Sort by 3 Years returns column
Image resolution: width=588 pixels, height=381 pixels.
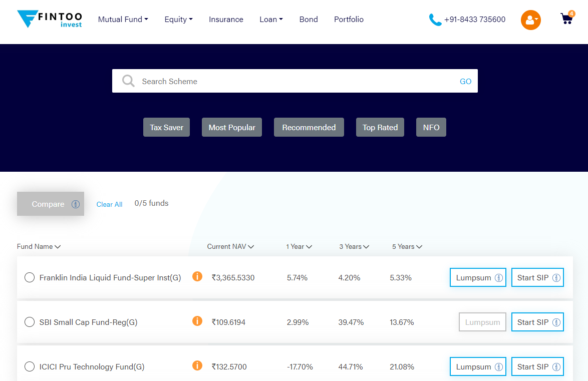pyautogui.click(x=355, y=246)
